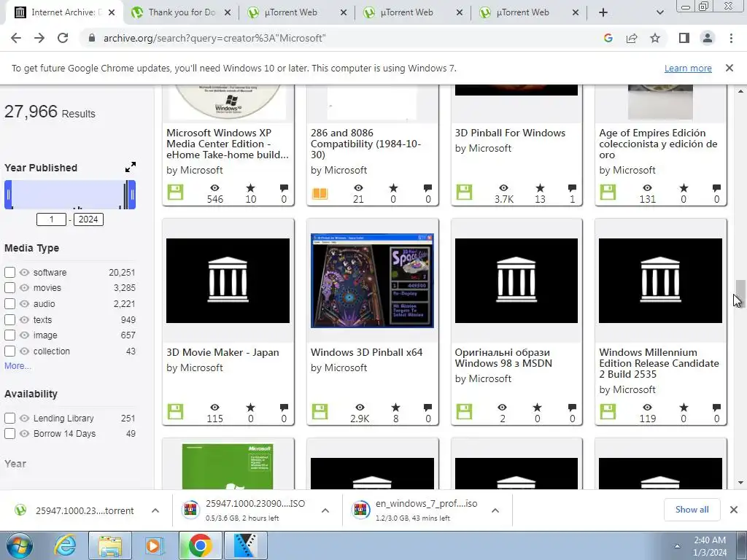Viewport: 747px width, 560px height.
Task: Click texts book icon on 286 and 8086 card
Action: 320,192
